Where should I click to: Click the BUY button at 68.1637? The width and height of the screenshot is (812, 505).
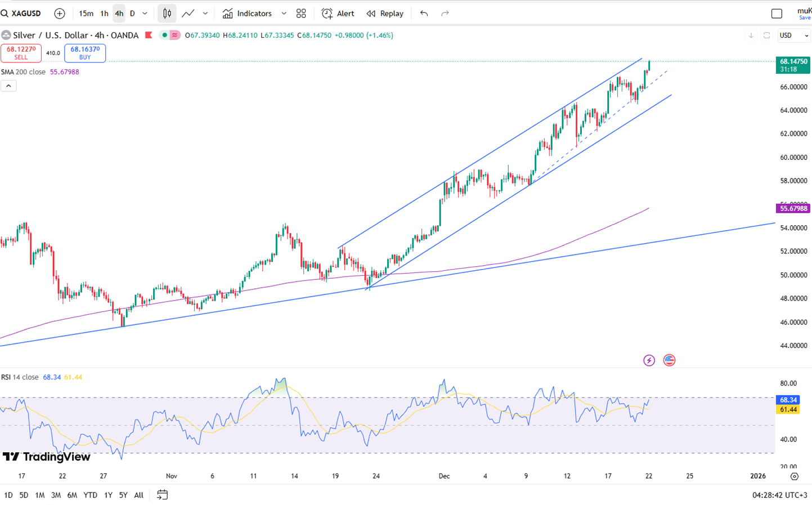pyautogui.click(x=85, y=53)
